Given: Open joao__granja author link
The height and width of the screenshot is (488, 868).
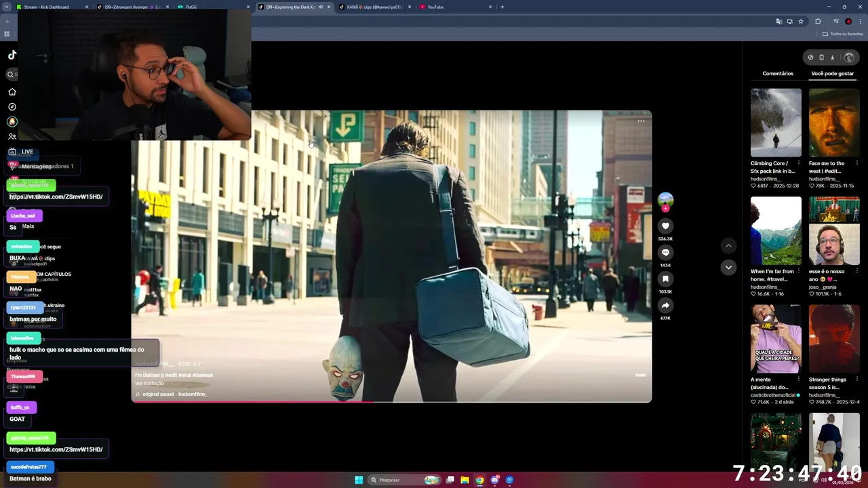Looking at the screenshot, I should [823, 287].
